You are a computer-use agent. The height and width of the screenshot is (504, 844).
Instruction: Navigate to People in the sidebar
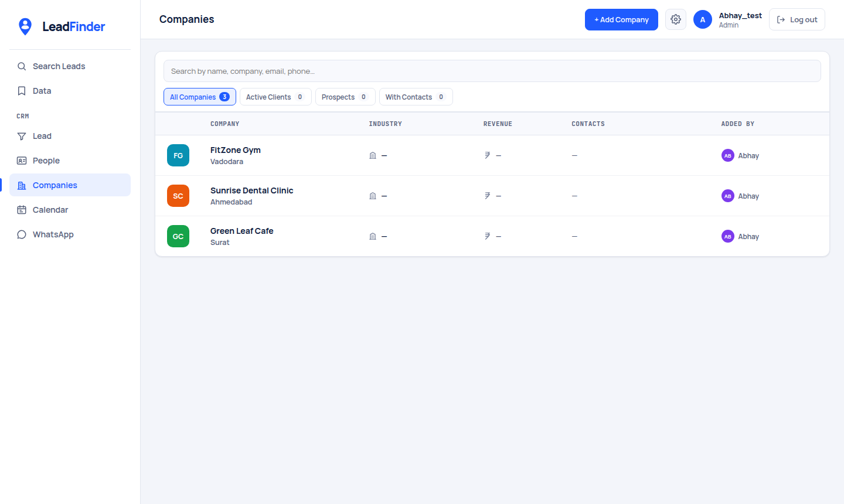click(x=70, y=161)
